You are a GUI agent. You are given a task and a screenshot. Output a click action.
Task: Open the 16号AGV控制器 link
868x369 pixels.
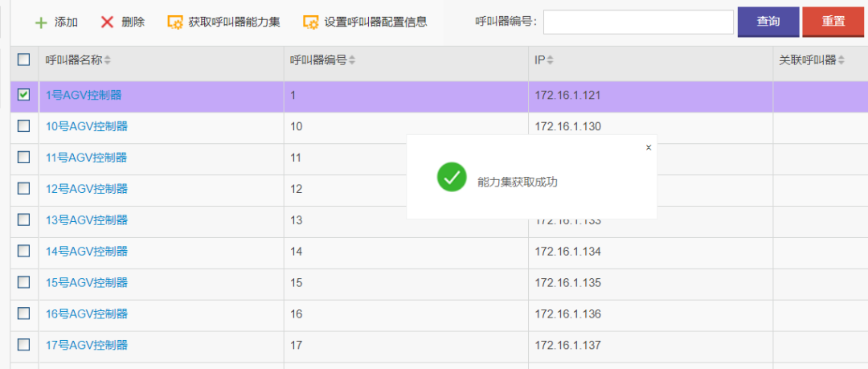coord(86,314)
